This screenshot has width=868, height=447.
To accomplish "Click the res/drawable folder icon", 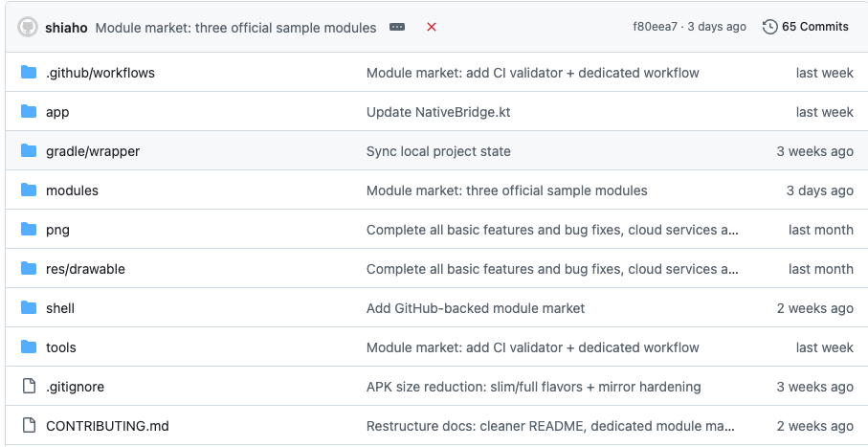I will (x=29, y=269).
